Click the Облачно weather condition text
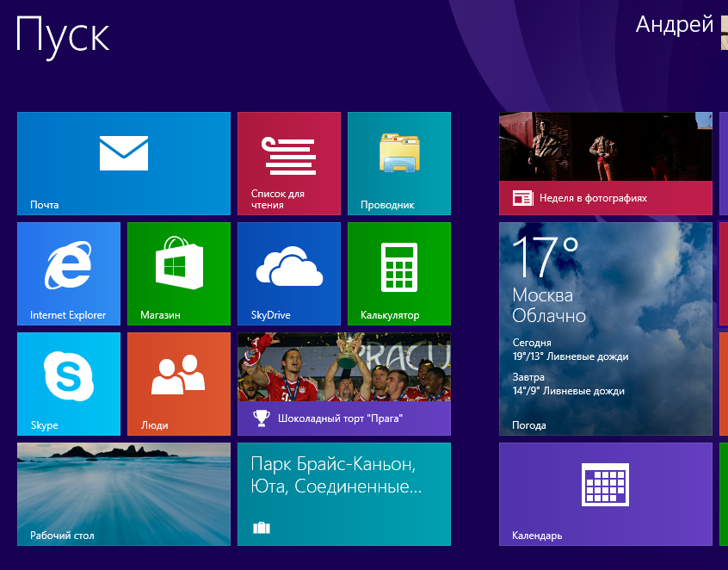The width and height of the screenshot is (728, 570). [549, 316]
